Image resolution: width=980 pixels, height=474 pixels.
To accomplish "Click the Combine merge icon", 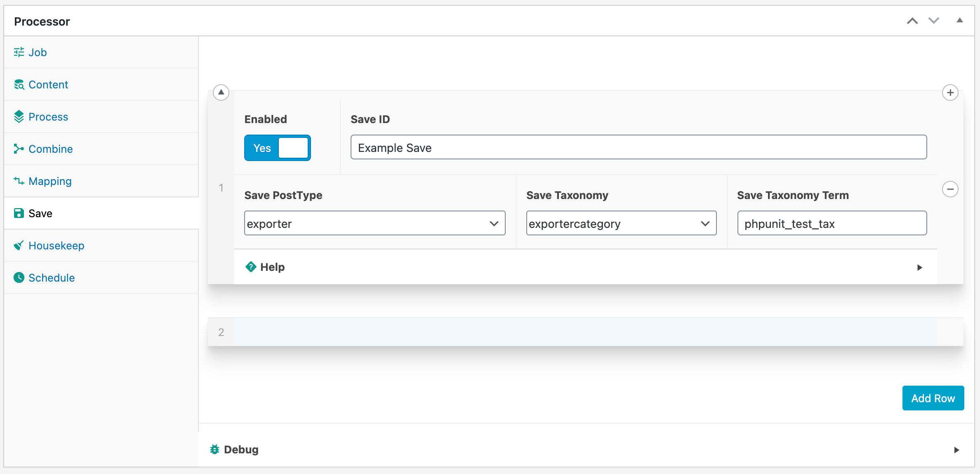I will coord(19,149).
